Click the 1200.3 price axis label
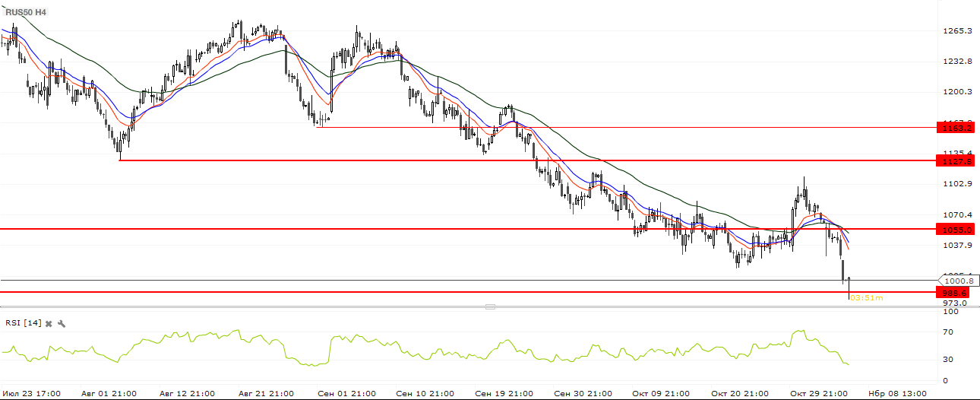Viewport: 980px width, 400px height. (x=958, y=92)
